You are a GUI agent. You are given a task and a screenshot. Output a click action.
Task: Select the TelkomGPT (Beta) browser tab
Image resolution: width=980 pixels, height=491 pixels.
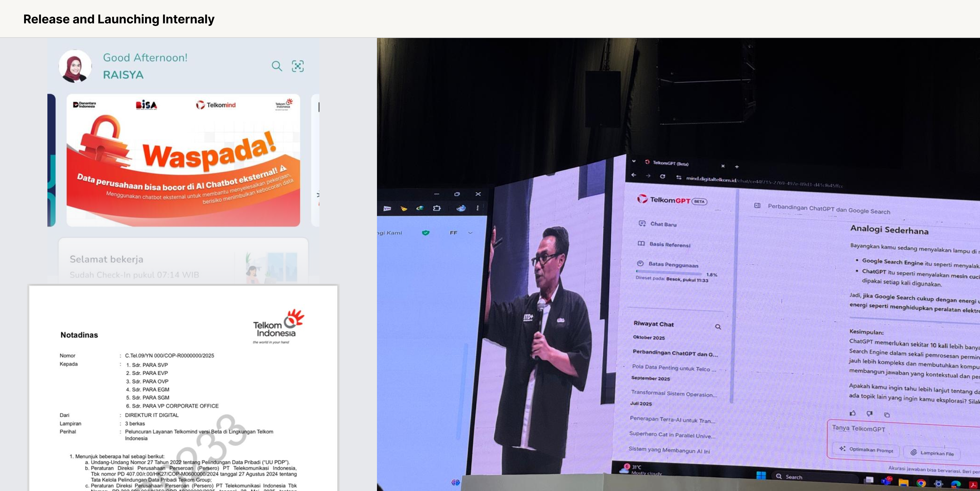[x=671, y=163]
